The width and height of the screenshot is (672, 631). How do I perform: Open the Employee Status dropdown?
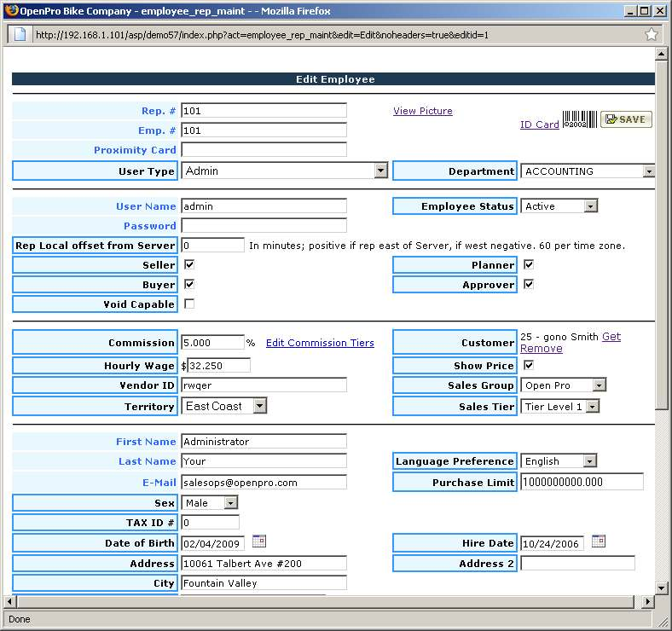(590, 206)
